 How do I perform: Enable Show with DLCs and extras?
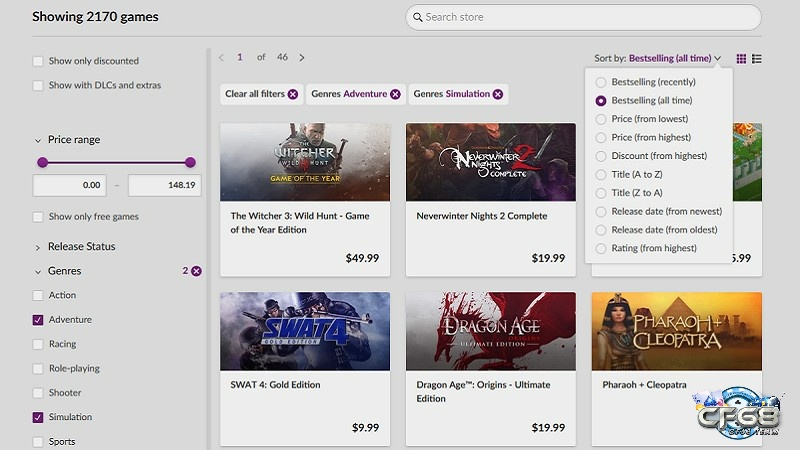pyautogui.click(x=38, y=85)
